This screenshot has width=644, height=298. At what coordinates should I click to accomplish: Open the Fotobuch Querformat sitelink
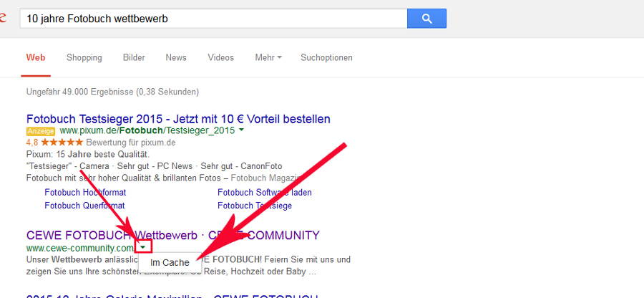(x=84, y=205)
